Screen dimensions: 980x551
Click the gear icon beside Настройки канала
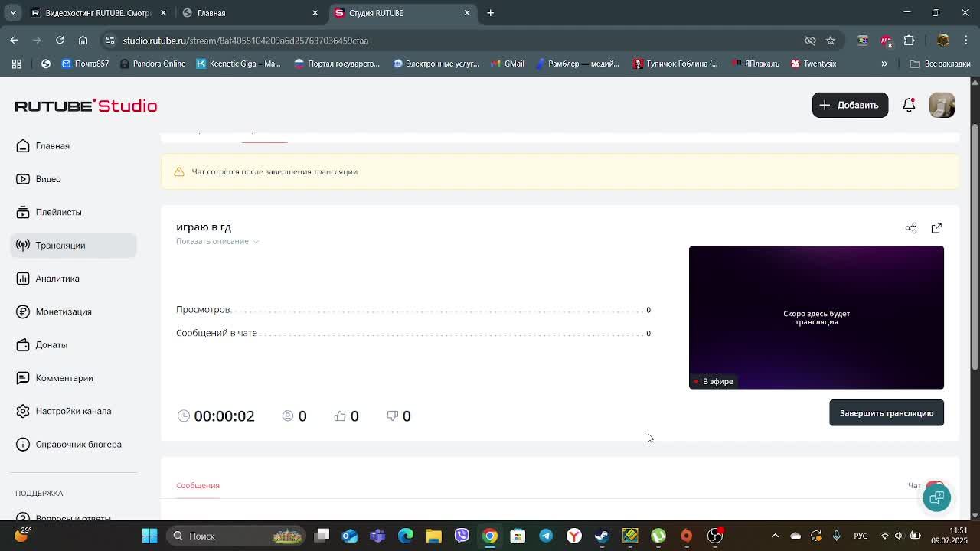click(23, 411)
